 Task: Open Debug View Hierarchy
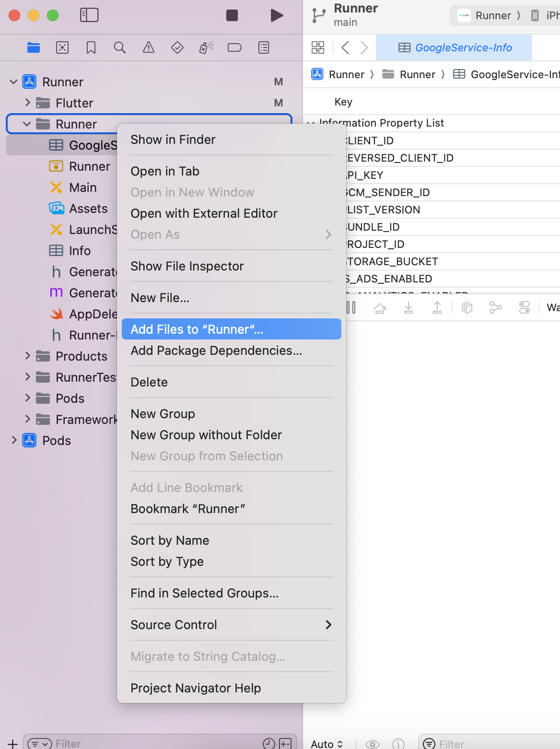point(467,307)
